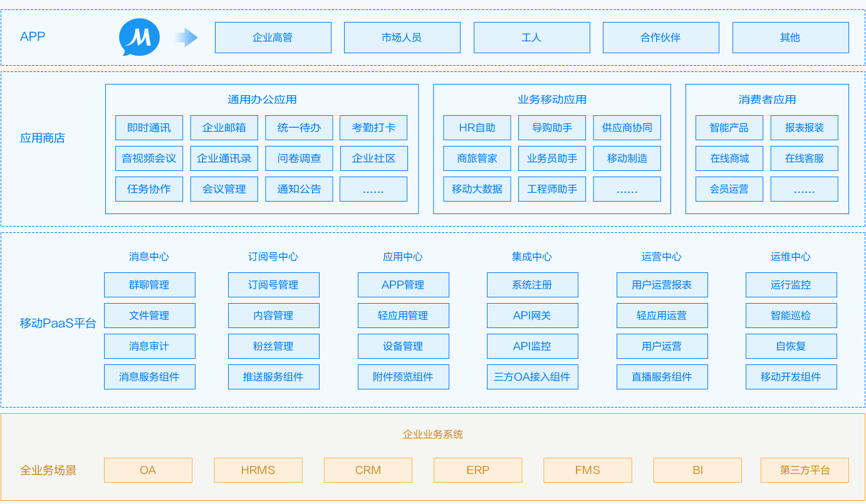This screenshot has width=866, height=504.
Task: Select the FMS system box
Action: (x=588, y=470)
